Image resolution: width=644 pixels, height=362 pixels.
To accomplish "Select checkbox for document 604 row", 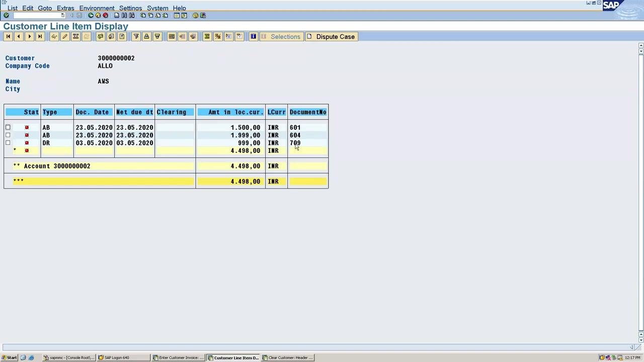I will (x=8, y=135).
